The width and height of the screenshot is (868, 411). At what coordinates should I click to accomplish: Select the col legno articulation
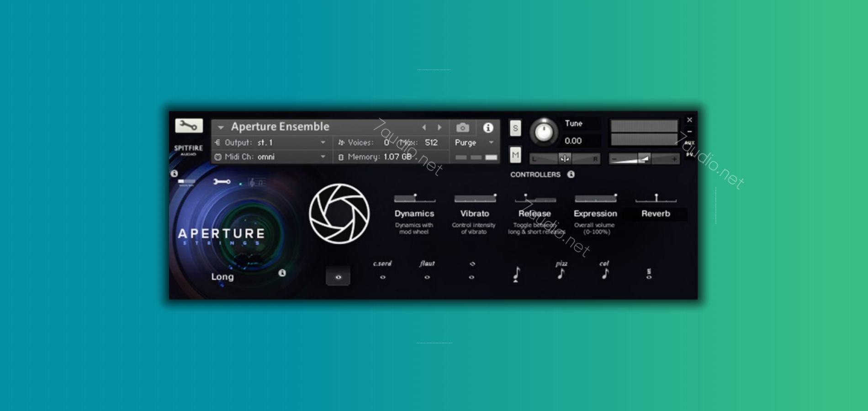tap(604, 270)
